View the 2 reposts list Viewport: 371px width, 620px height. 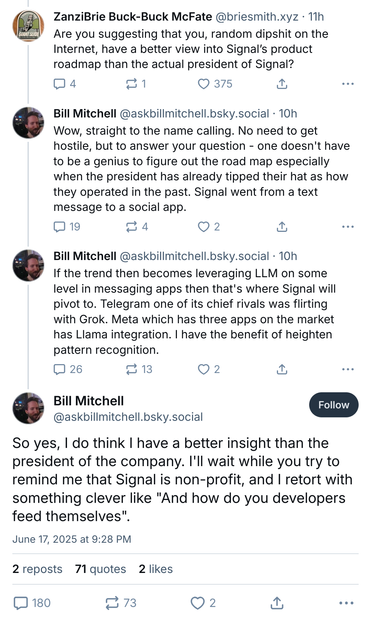[37, 569]
